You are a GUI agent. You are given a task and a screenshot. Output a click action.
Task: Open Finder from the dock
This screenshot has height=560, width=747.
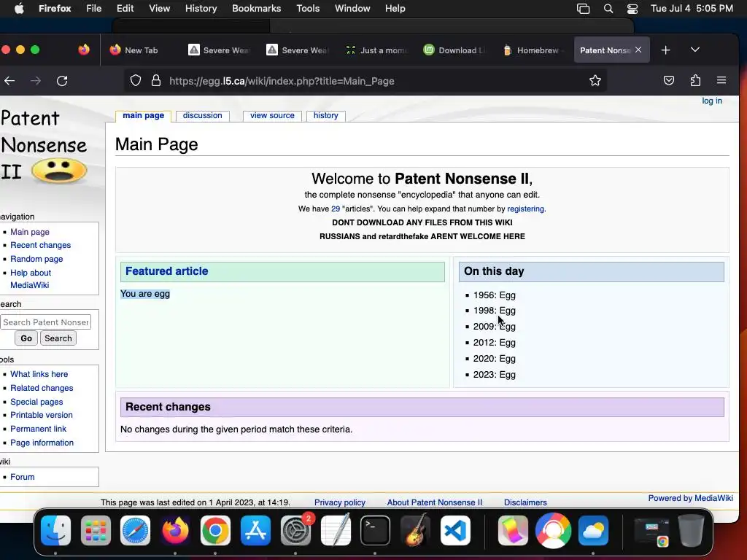tap(55, 530)
